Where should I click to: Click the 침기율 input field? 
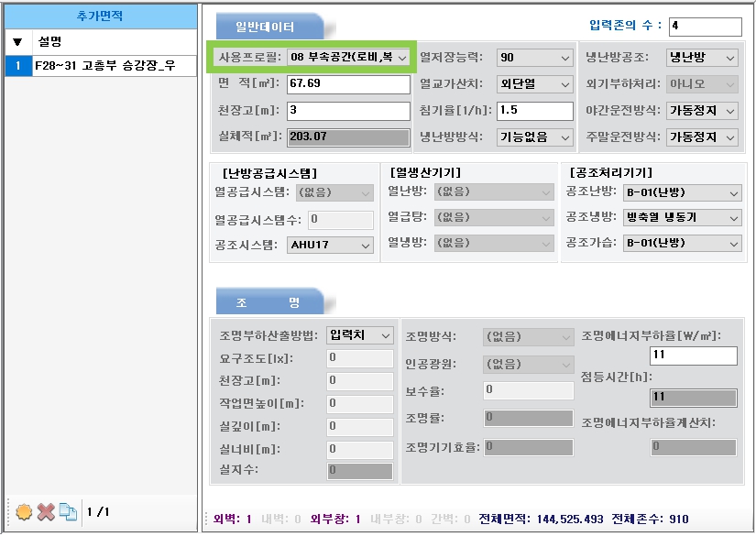point(534,111)
